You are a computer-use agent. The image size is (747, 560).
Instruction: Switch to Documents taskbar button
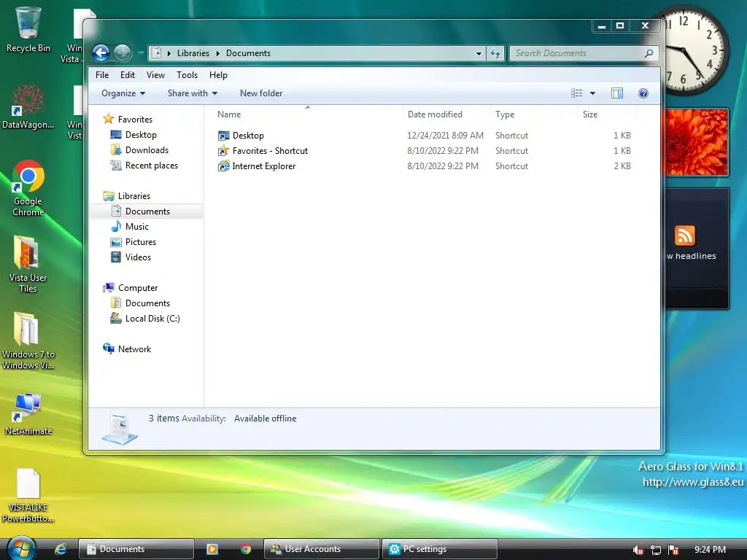pyautogui.click(x=136, y=549)
